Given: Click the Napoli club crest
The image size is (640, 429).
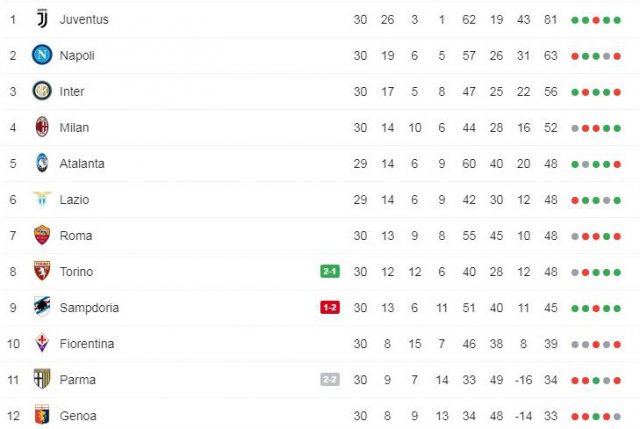Looking at the screenshot, I should (x=42, y=55).
